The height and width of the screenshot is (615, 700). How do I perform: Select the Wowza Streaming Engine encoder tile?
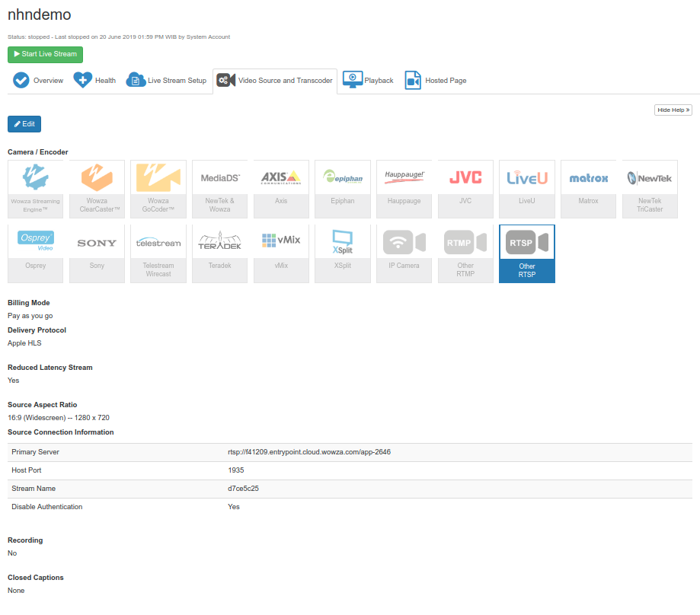click(35, 189)
